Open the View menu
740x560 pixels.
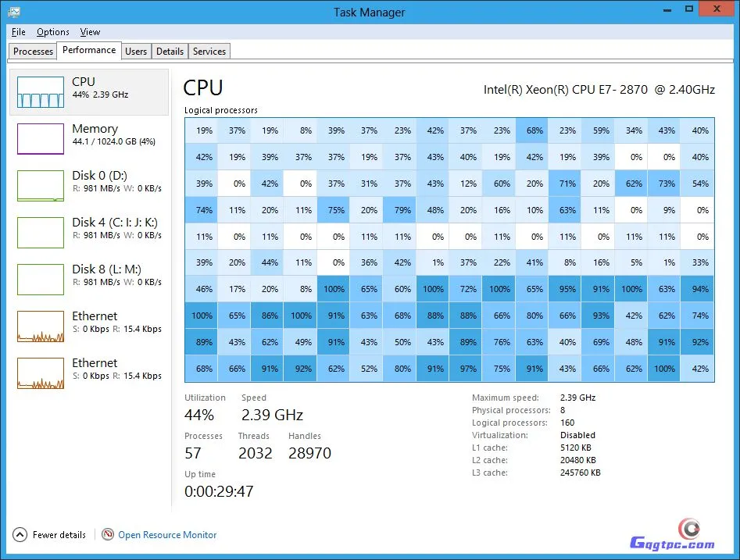pyautogui.click(x=90, y=32)
